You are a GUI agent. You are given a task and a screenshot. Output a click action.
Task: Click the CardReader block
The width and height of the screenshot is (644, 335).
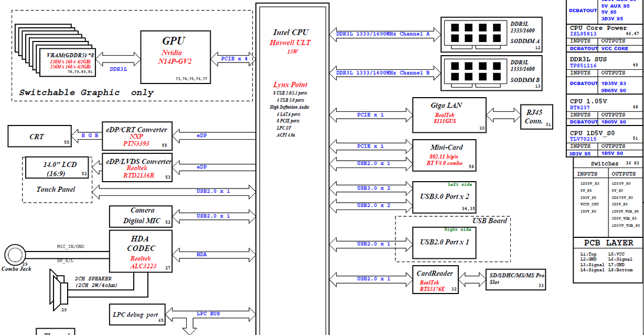[x=435, y=279]
